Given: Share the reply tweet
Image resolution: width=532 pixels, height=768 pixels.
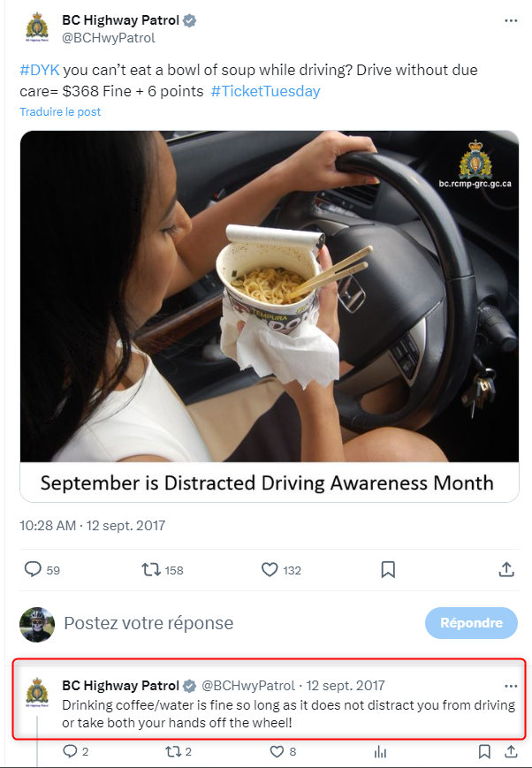Looking at the screenshot, I should click(x=511, y=751).
